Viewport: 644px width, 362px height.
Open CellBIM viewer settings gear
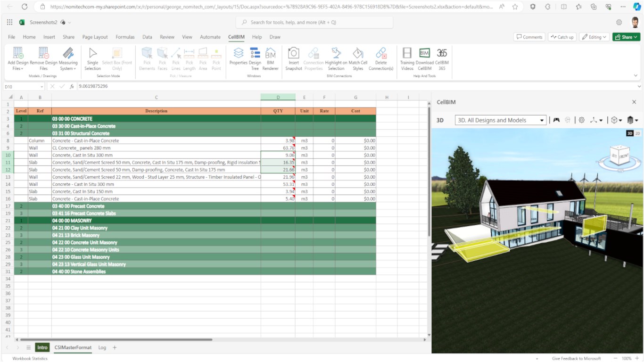pyautogui.click(x=582, y=120)
